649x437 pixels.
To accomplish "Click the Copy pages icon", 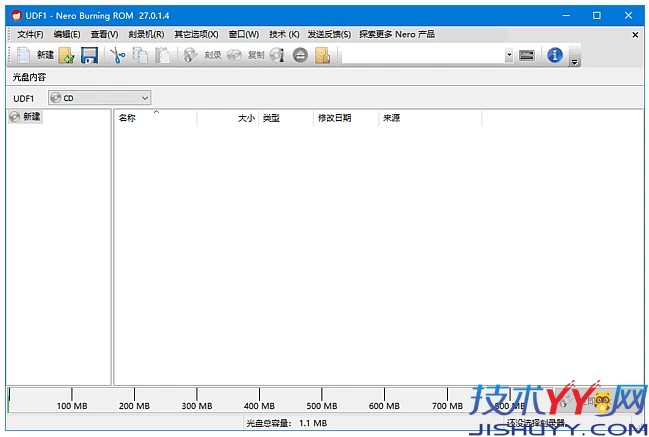I will pos(140,55).
